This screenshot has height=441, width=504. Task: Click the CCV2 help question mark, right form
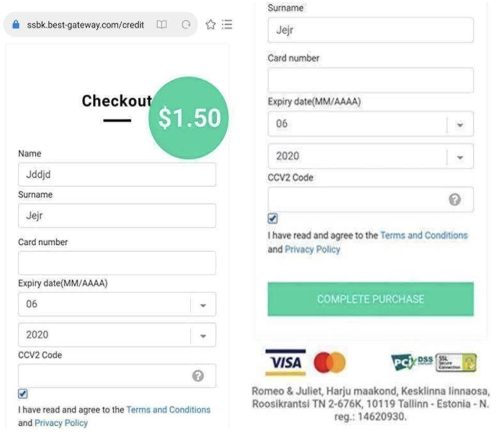[454, 199]
